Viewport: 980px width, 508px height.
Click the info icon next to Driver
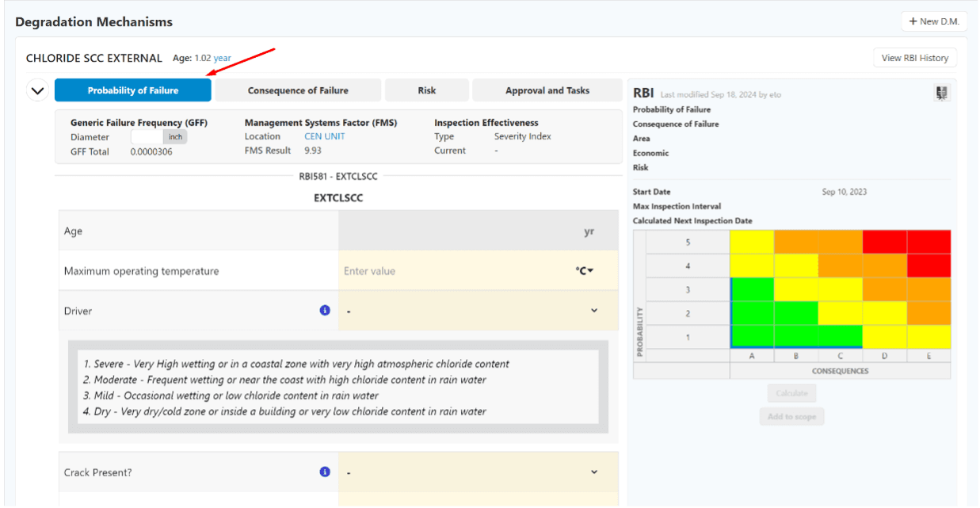(325, 311)
